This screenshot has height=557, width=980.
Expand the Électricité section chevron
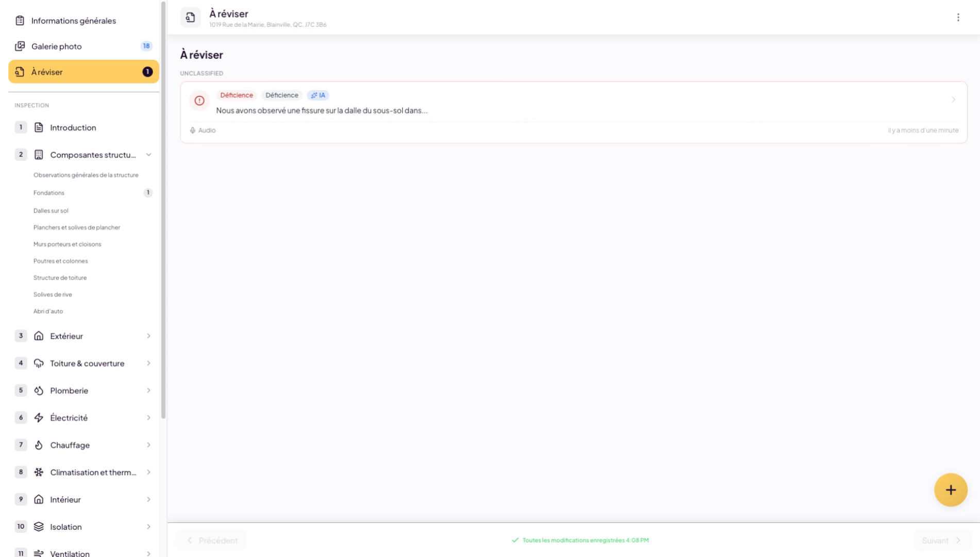pyautogui.click(x=148, y=418)
